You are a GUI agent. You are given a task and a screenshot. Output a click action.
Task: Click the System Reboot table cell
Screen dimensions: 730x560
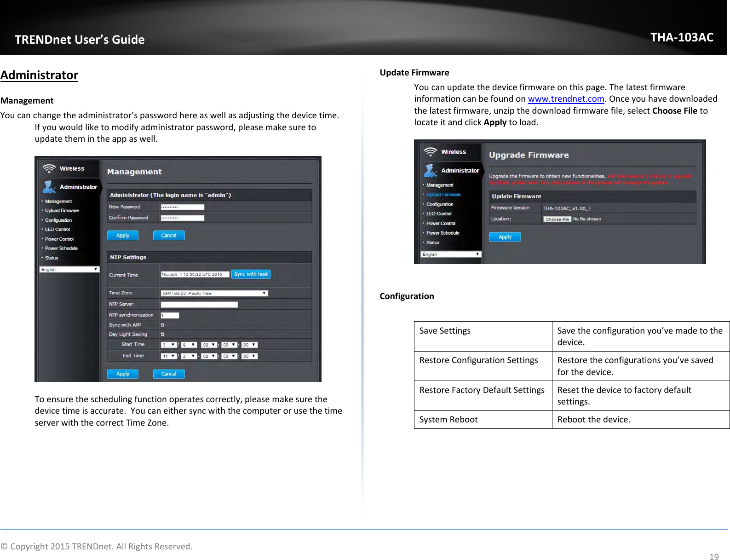(x=483, y=420)
